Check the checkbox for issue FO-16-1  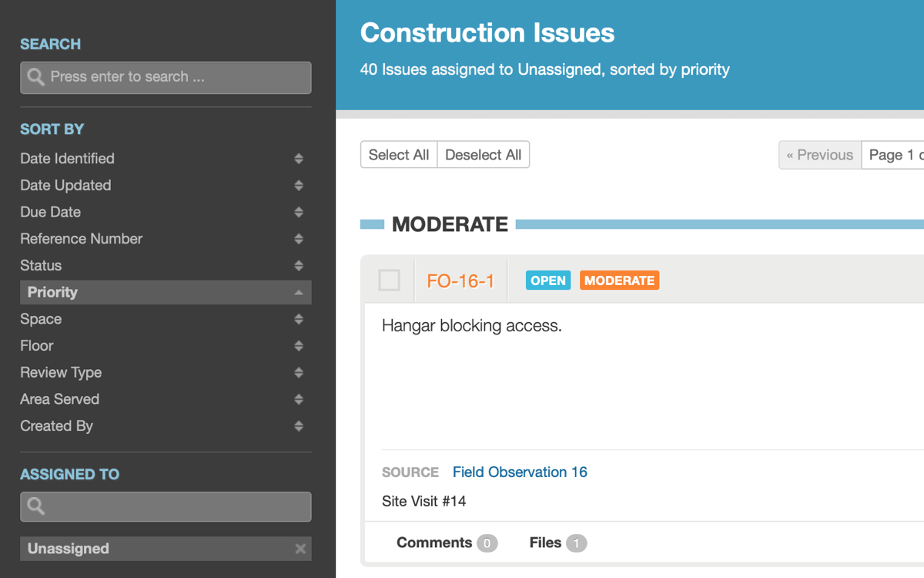click(x=390, y=281)
